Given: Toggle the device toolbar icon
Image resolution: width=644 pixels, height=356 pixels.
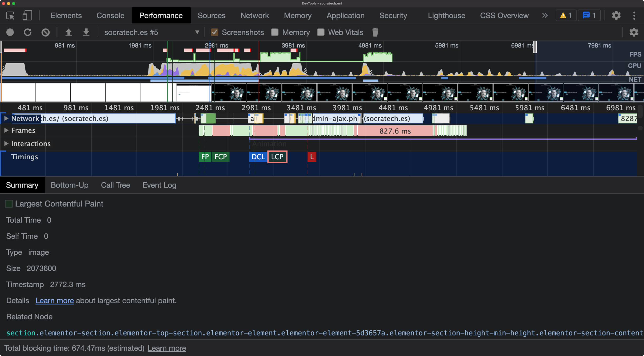Looking at the screenshot, I should click(27, 16).
